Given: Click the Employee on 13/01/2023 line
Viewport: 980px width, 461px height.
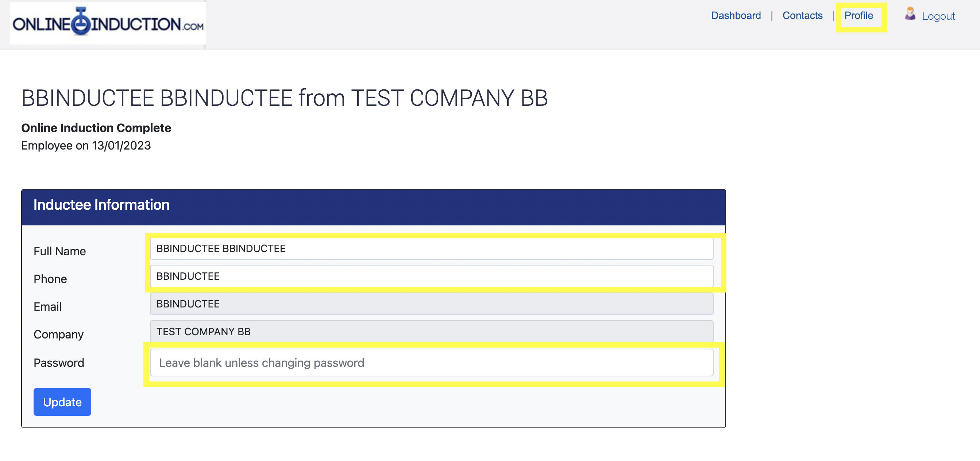Looking at the screenshot, I should coord(86,146).
